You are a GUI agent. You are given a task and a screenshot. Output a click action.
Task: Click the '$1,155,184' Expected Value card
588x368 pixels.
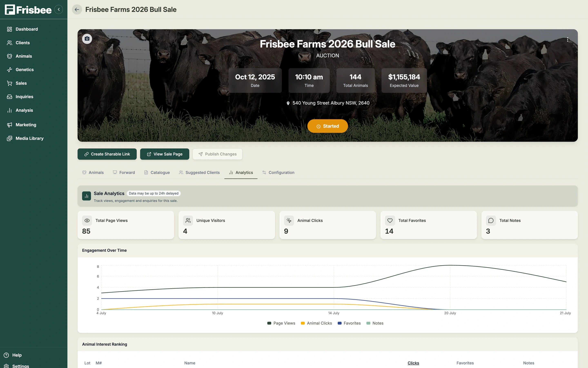pyautogui.click(x=404, y=80)
